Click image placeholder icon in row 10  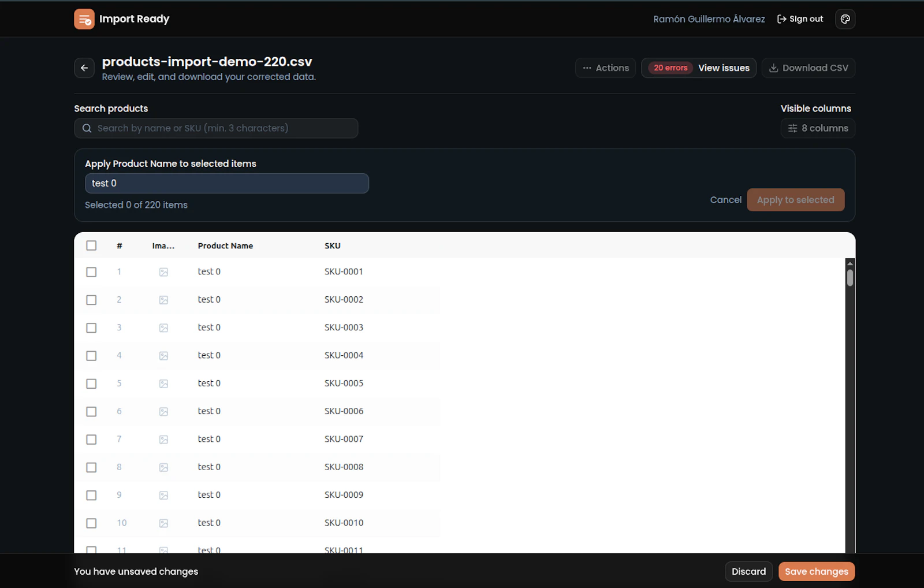pos(163,523)
